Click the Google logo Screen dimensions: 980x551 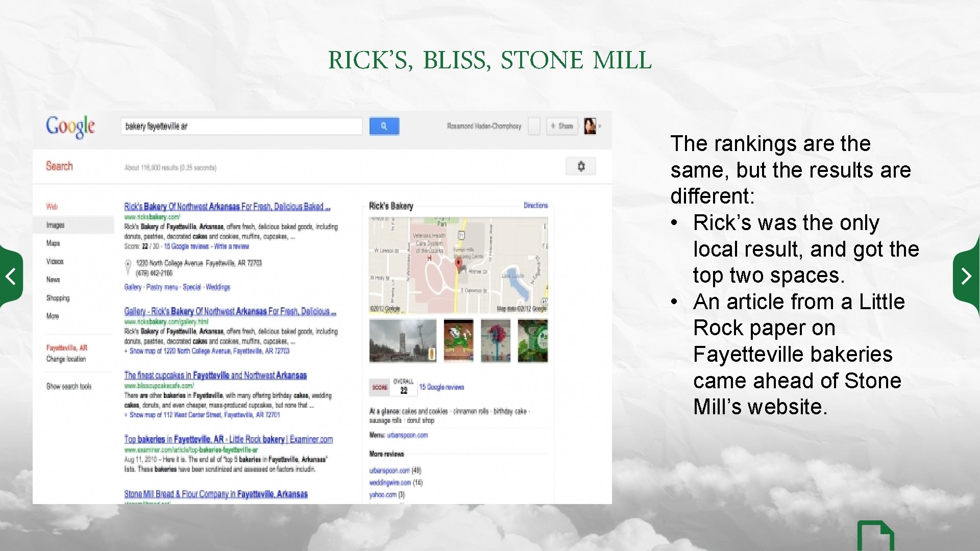pos(70,127)
